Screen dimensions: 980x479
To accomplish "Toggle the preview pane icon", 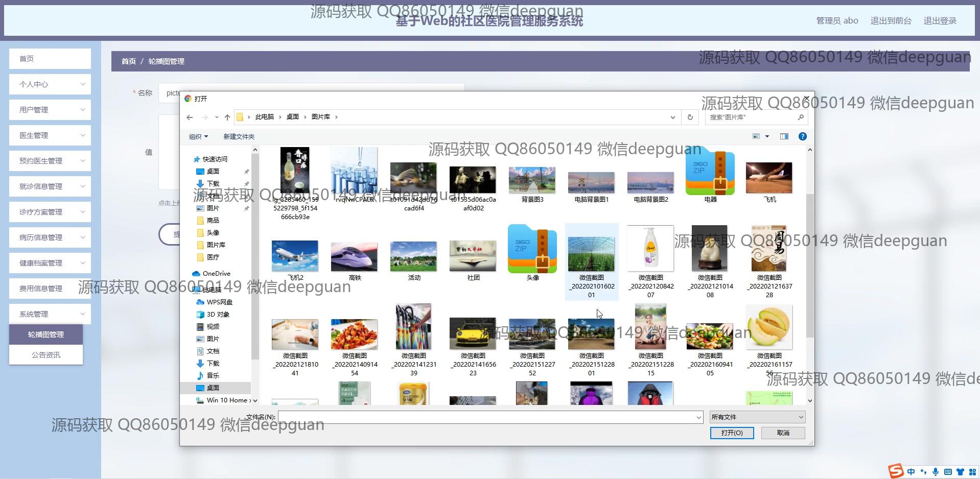I will (784, 136).
